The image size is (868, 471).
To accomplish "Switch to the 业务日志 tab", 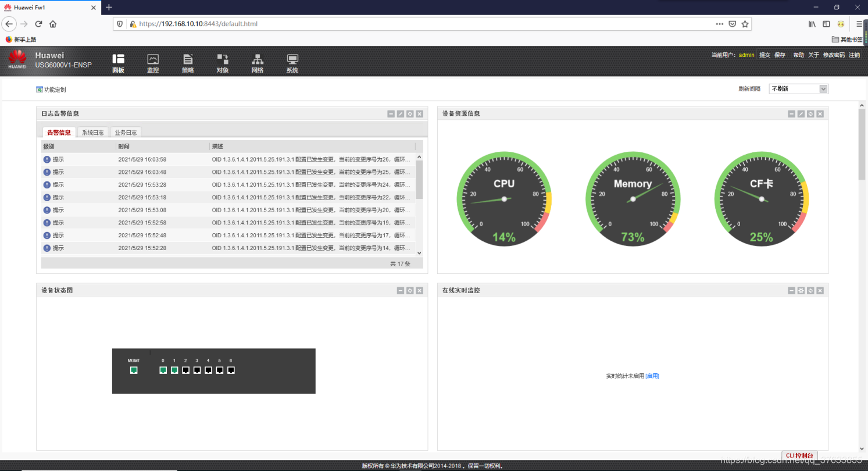I will pyautogui.click(x=126, y=132).
